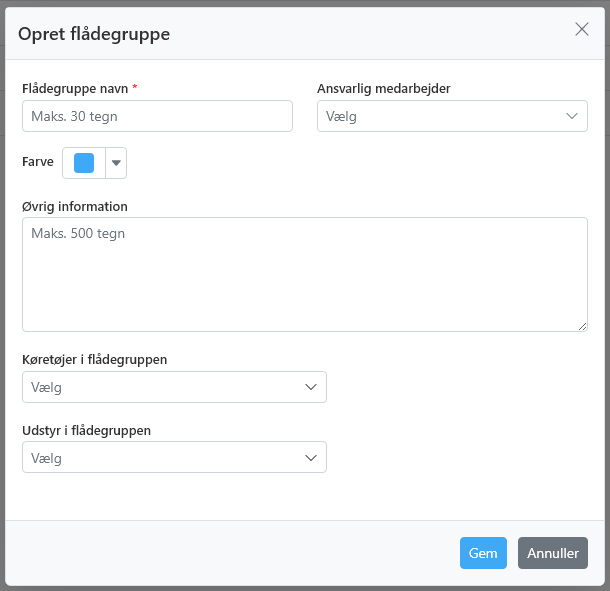Open the Køretøjer i flådegruppen dropdown
Image resolution: width=610 pixels, height=591 pixels.
174,387
